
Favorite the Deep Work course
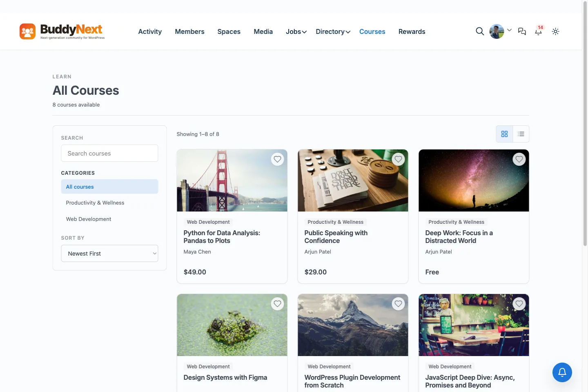[519, 159]
